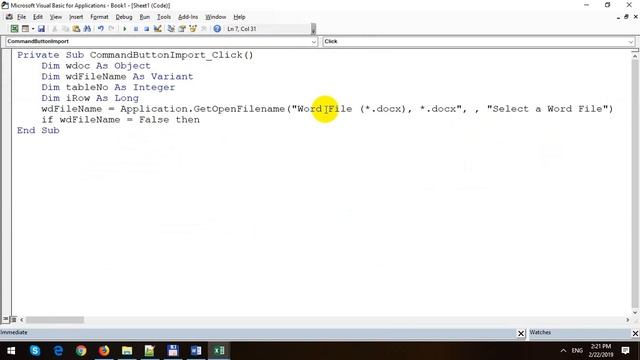Open the Format menu
Image resolution: width=640 pixels, height=360 pixels.
[99, 17]
